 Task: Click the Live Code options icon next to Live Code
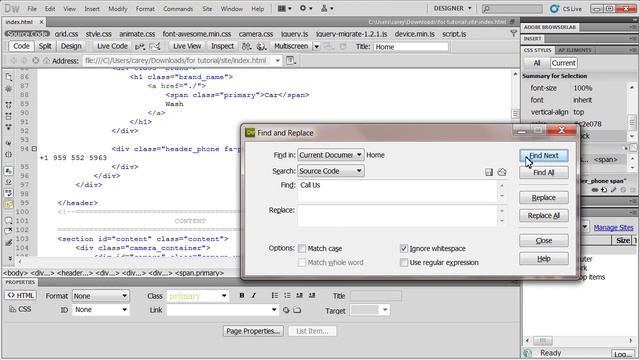(x=140, y=47)
